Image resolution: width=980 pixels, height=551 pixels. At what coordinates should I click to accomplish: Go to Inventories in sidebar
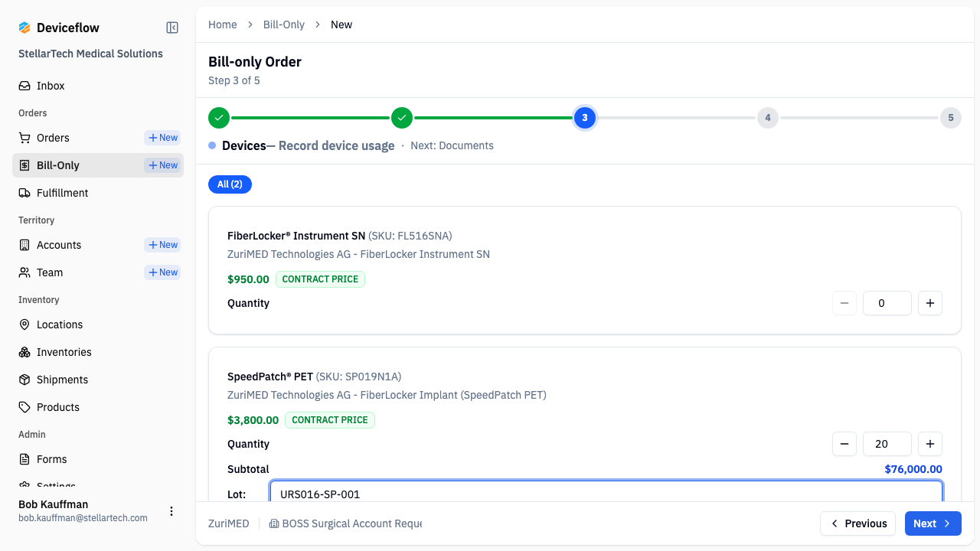pyautogui.click(x=98, y=352)
